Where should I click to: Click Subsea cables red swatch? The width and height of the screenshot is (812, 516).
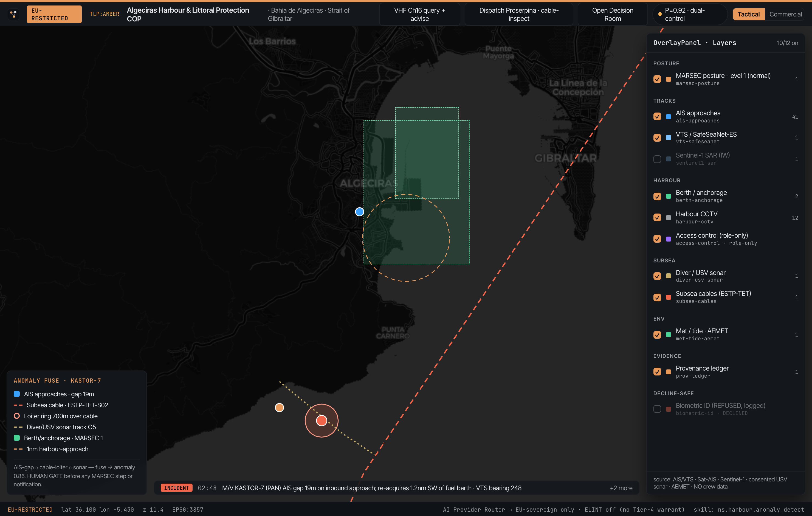pyautogui.click(x=668, y=297)
